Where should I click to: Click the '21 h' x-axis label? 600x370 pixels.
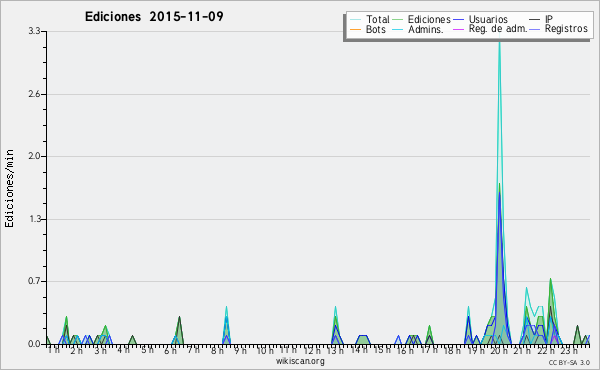pos(523,350)
